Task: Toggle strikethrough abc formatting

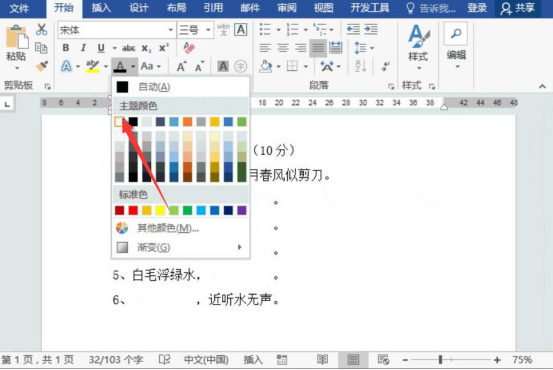Action: click(x=129, y=48)
